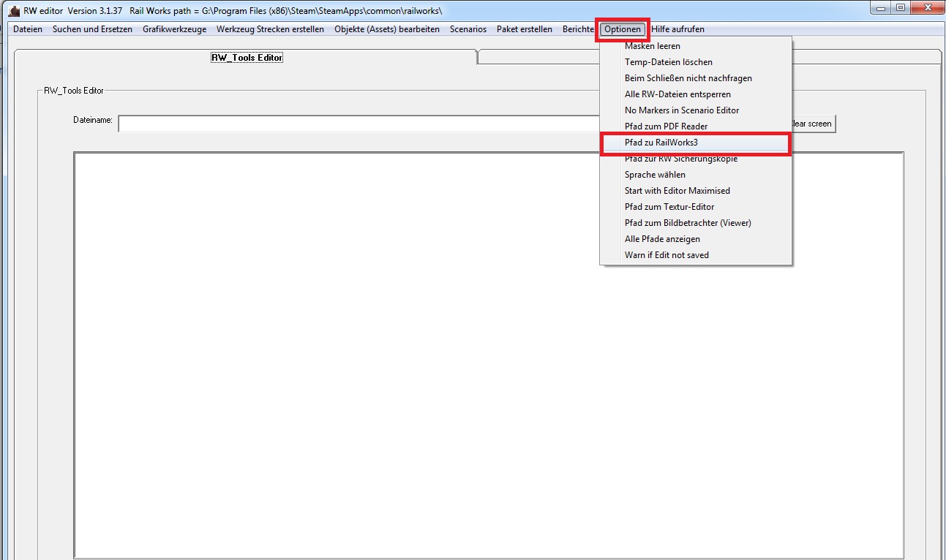946x560 pixels.
Task: Toggle Start with Editor Maximised
Action: [x=696, y=191]
